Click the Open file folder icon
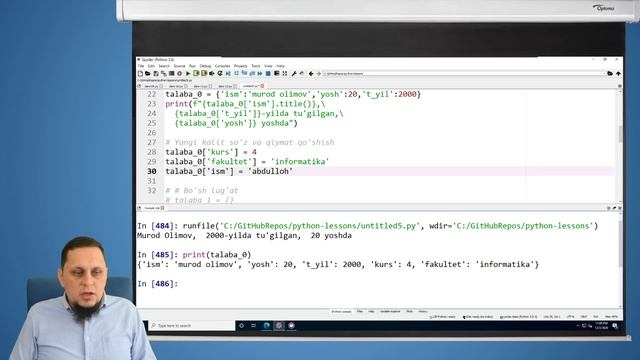Image resolution: width=640 pixels, height=360 pixels. (x=148, y=73)
